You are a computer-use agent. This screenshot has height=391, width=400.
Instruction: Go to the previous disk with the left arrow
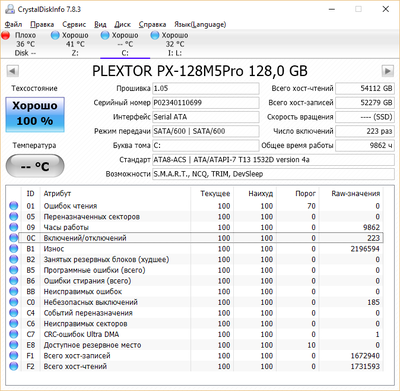click(12, 71)
